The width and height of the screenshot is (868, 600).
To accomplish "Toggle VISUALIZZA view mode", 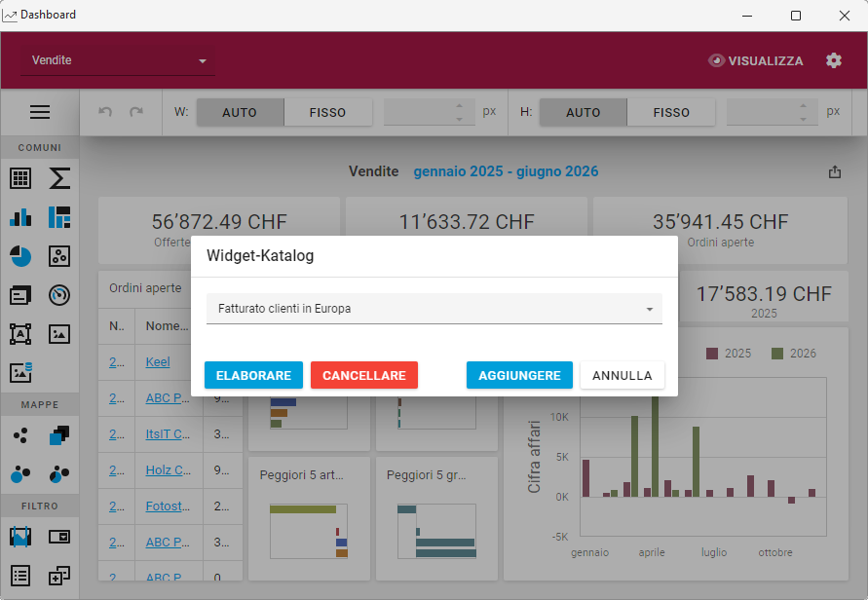I will [x=756, y=60].
